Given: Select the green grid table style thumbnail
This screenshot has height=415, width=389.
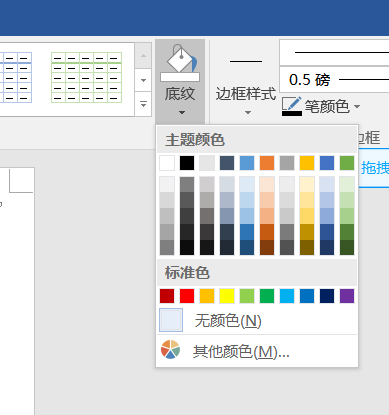Looking at the screenshot, I should (x=86, y=77).
